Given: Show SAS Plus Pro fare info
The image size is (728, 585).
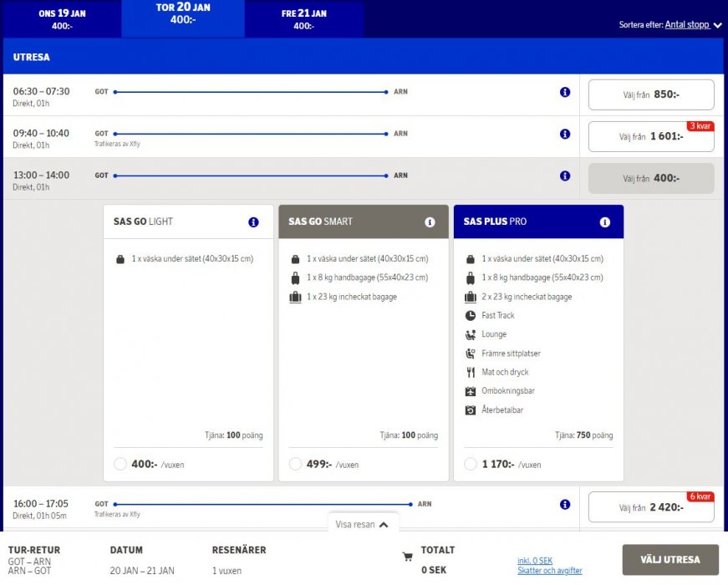Looking at the screenshot, I should 605,222.
